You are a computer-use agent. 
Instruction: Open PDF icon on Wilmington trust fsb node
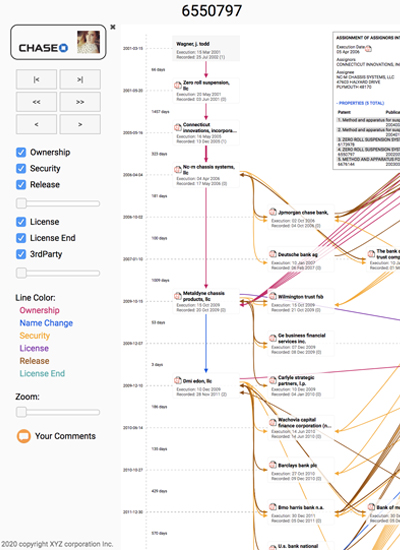[273, 296]
